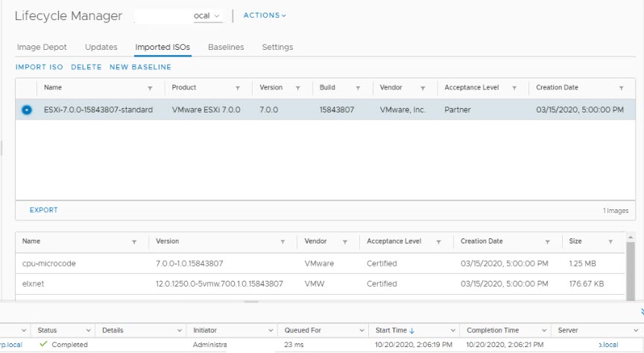Filter the ISO Name column

(150, 88)
